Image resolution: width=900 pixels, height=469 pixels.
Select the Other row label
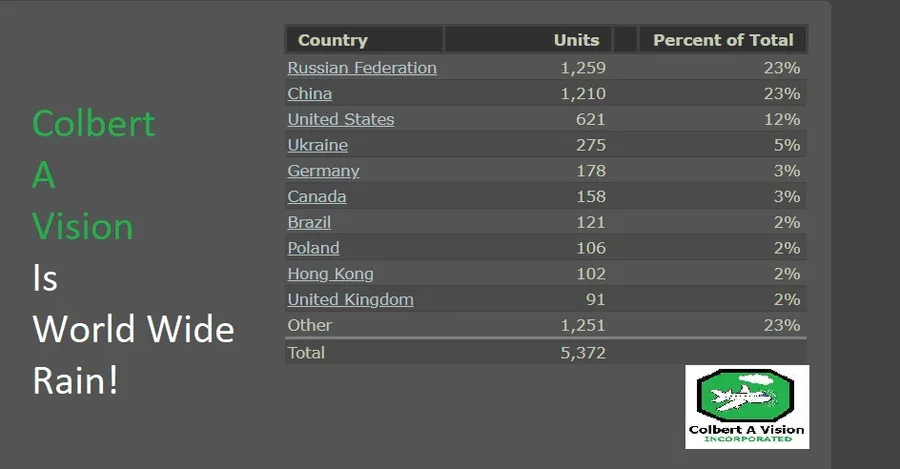click(310, 325)
